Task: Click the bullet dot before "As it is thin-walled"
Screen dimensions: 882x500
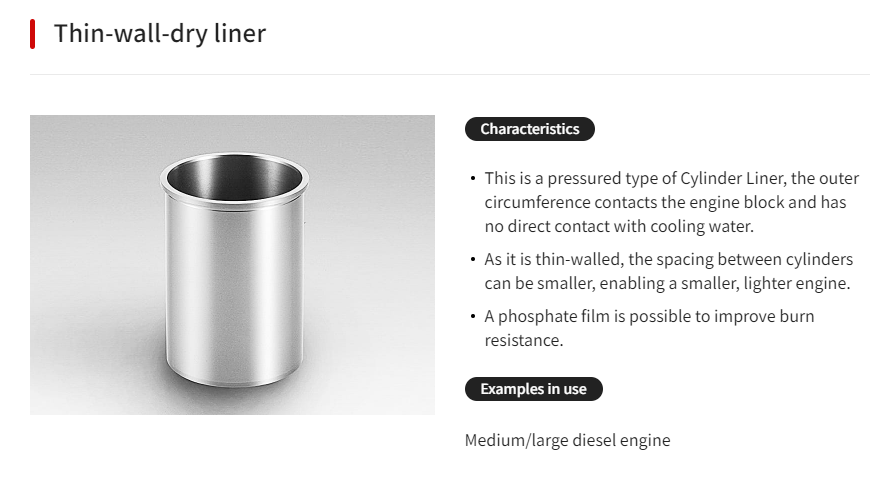Action: click(473, 260)
